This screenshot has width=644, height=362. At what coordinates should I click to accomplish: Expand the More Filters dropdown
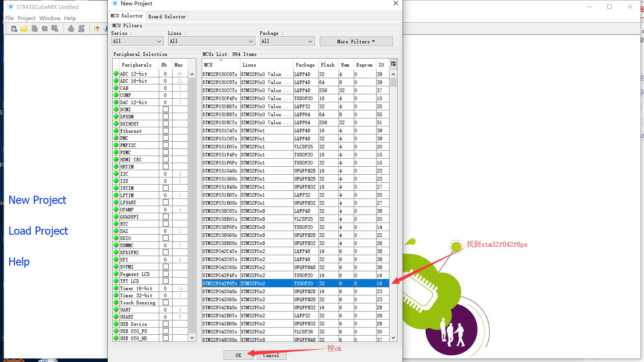[356, 41]
